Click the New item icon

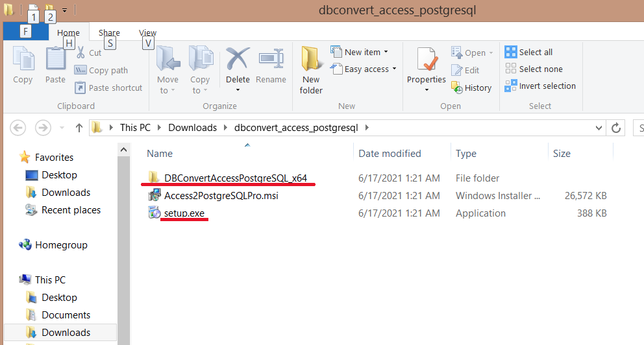[x=336, y=52]
